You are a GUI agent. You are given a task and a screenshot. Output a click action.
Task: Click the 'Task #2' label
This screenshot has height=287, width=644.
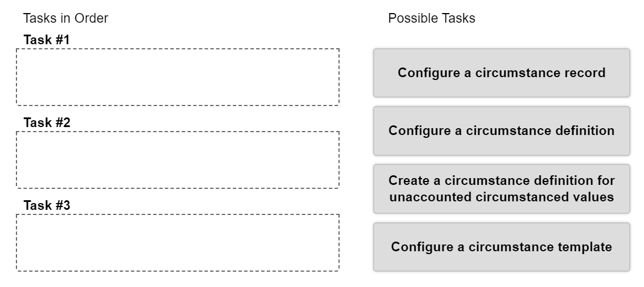click(x=47, y=122)
